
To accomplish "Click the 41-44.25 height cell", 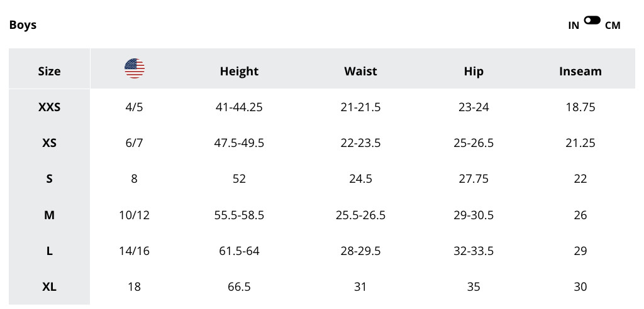I will point(239,107).
